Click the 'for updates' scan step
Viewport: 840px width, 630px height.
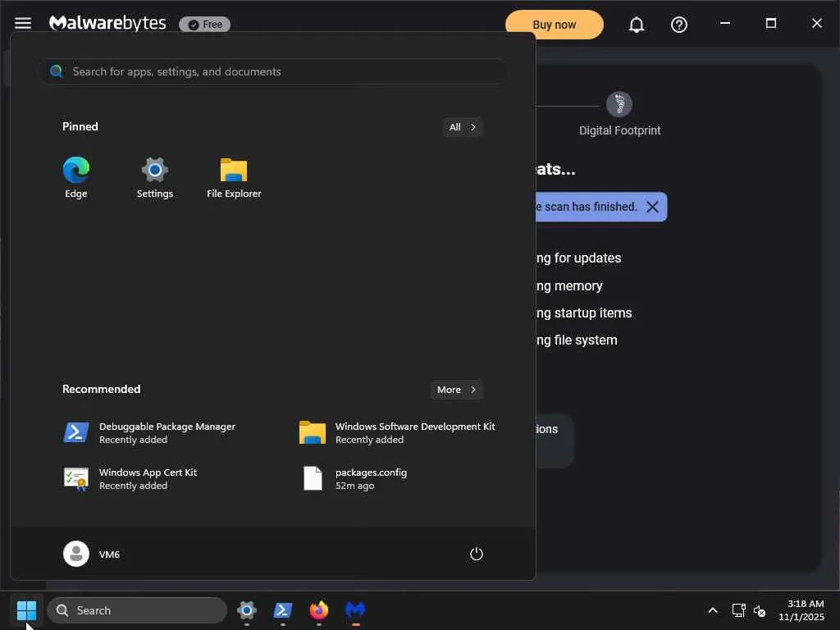click(x=578, y=258)
